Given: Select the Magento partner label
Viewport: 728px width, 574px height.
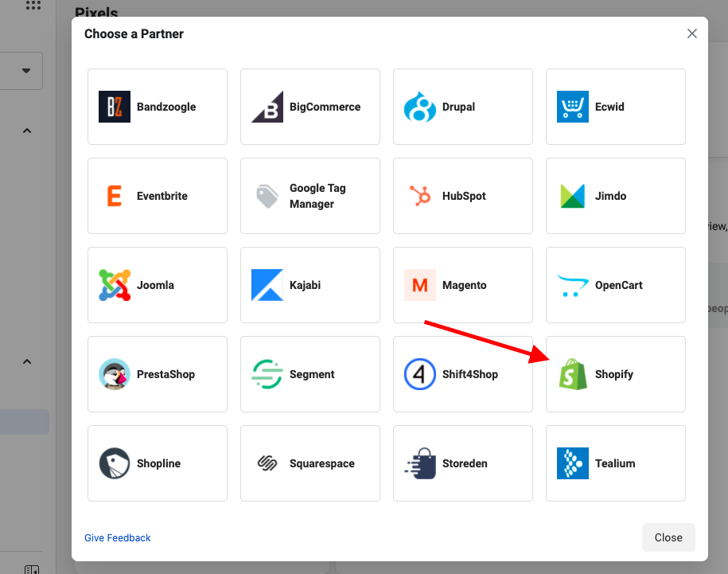Looking at the screenshot, I should [x=465, y=285].
